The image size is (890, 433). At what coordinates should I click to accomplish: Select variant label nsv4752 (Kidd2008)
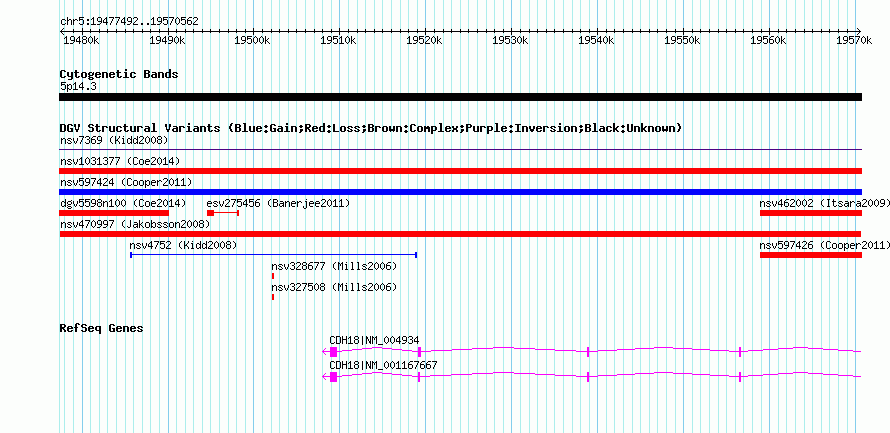click(x=183, y=245)
